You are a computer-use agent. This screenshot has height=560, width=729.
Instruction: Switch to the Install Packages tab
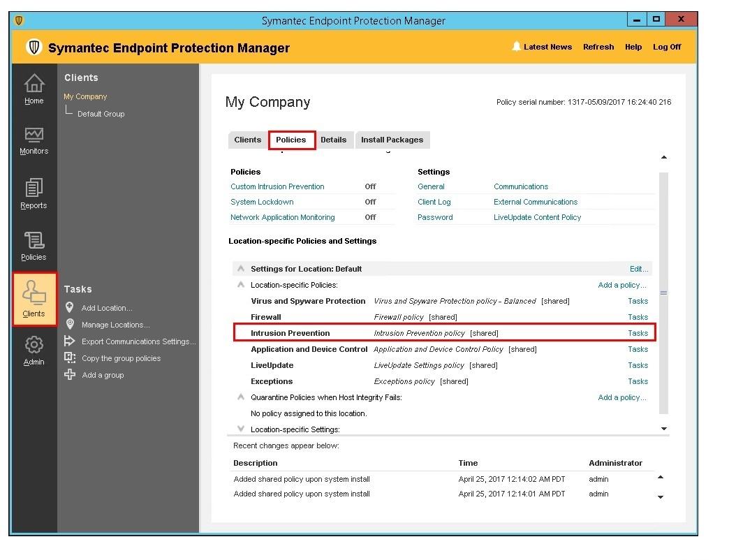392,140
